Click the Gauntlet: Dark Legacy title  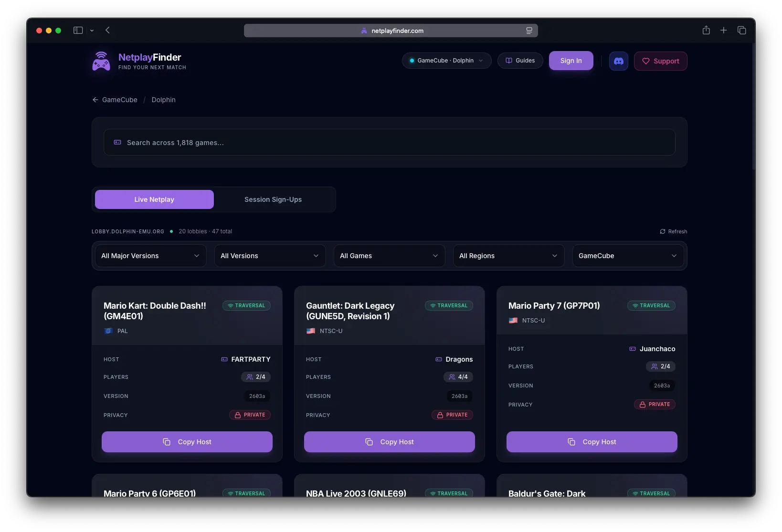pos(350,311)
